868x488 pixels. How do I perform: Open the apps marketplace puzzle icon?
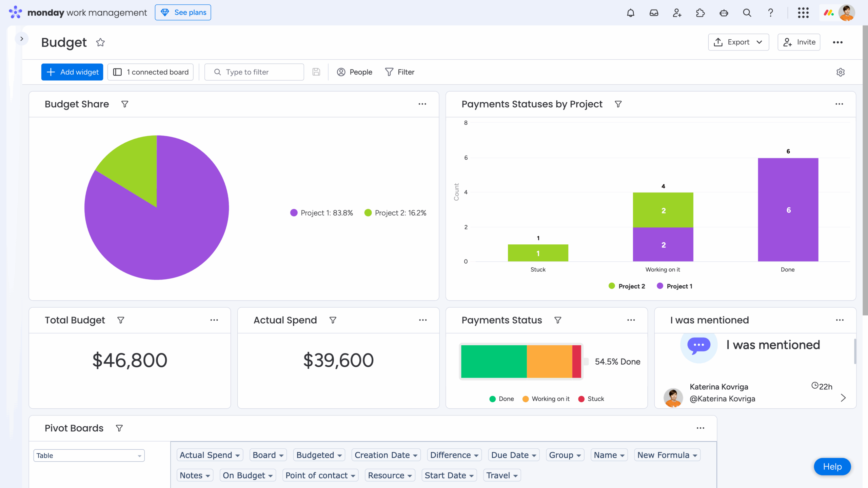pos(700,13)
